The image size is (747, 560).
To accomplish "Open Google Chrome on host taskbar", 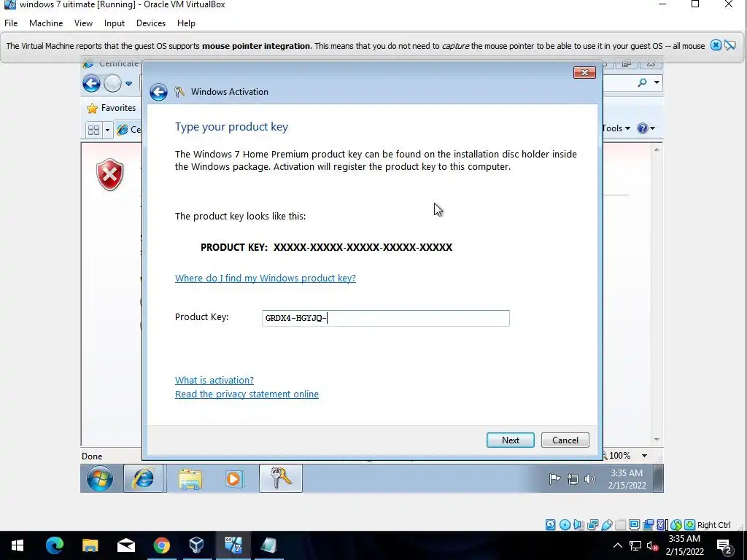I will point(161,545).
